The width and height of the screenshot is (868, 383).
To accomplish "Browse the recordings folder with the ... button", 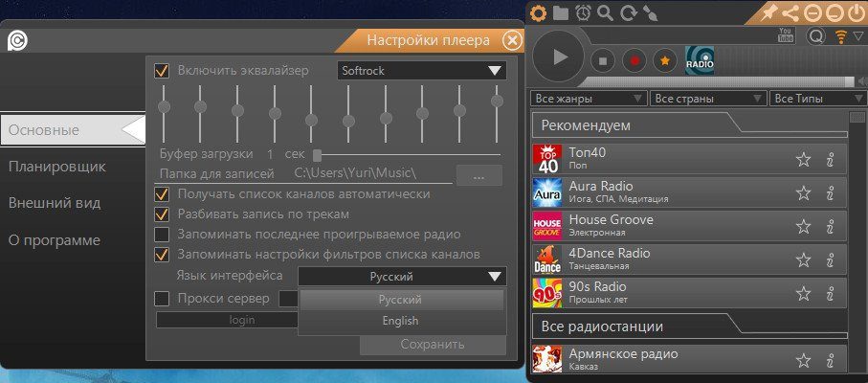I will 479,175.
